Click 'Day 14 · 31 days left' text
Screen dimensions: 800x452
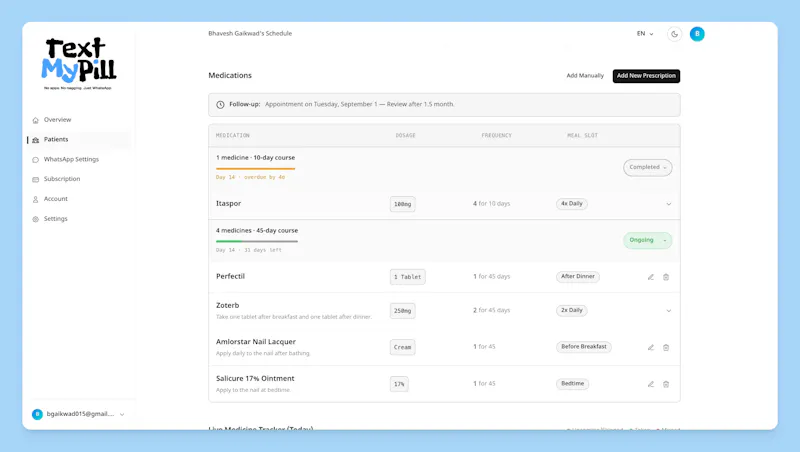click(249, 250)
